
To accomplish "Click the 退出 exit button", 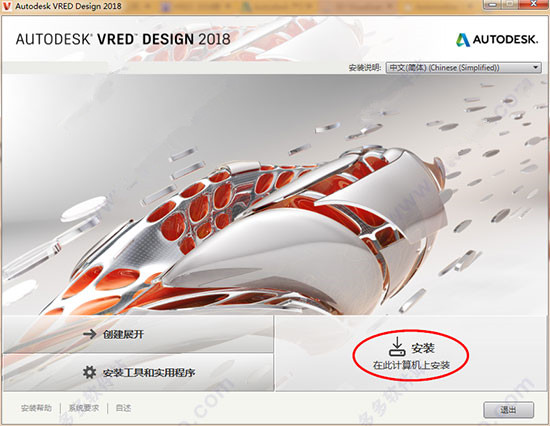I will coord(509,410).
